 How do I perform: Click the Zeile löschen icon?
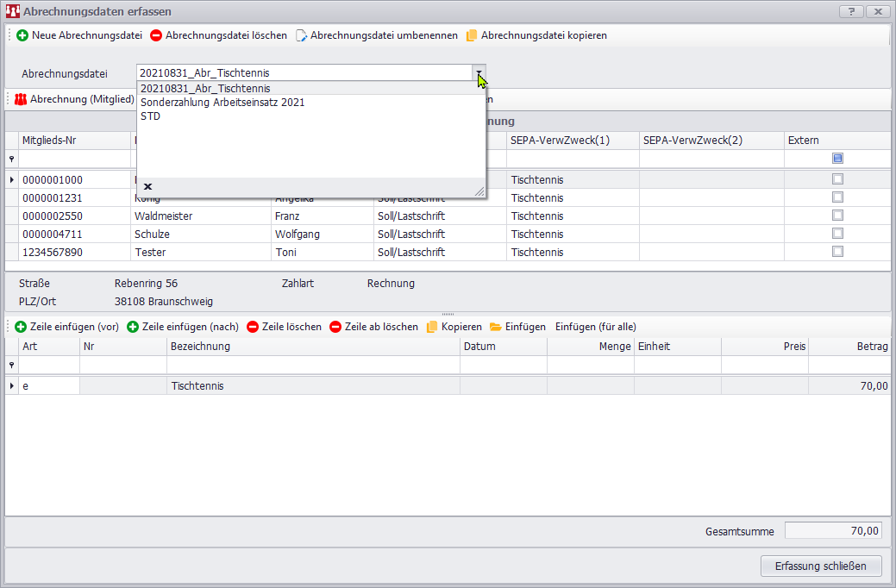coord(253,327)
